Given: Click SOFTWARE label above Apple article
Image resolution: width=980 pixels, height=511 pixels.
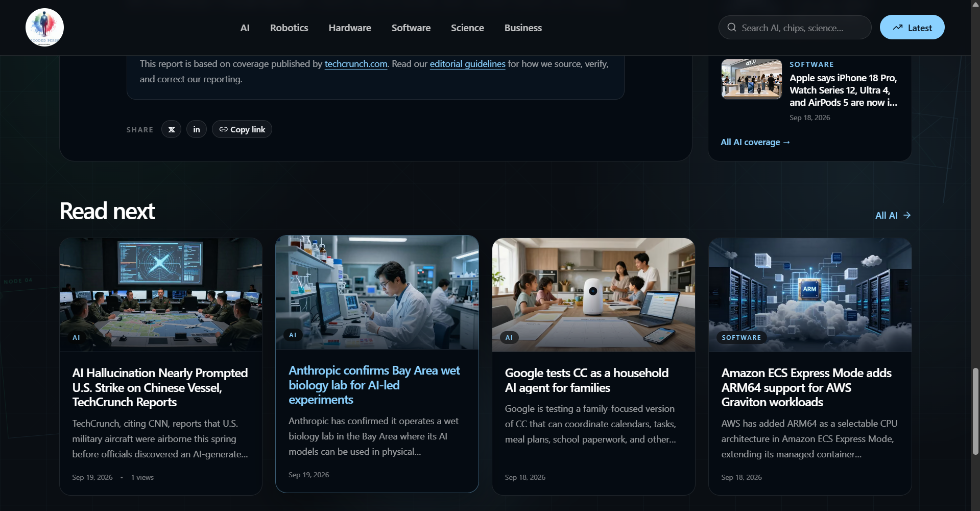Looking at the screenshot, I should tap(811, 64).
